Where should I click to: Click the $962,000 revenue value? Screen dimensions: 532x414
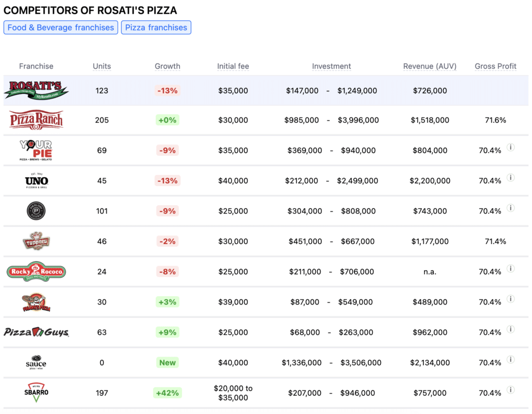tap(430, 332)
